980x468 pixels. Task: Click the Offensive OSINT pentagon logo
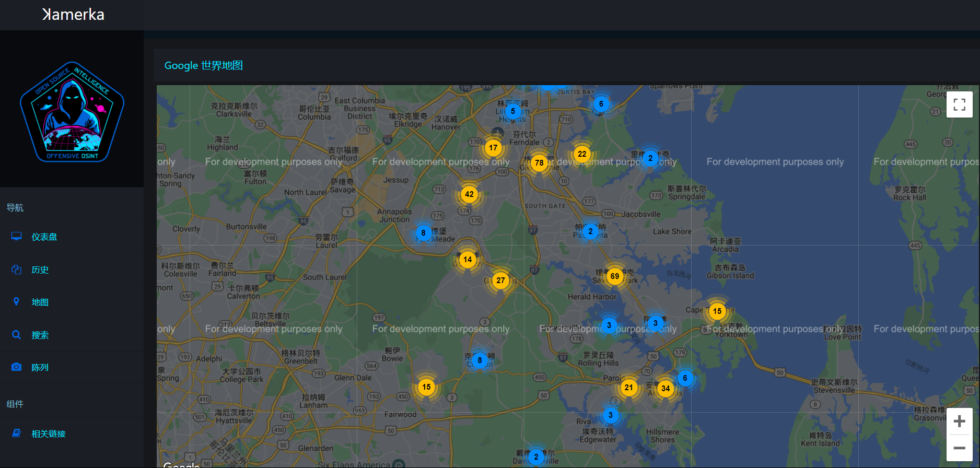(72, 112)
